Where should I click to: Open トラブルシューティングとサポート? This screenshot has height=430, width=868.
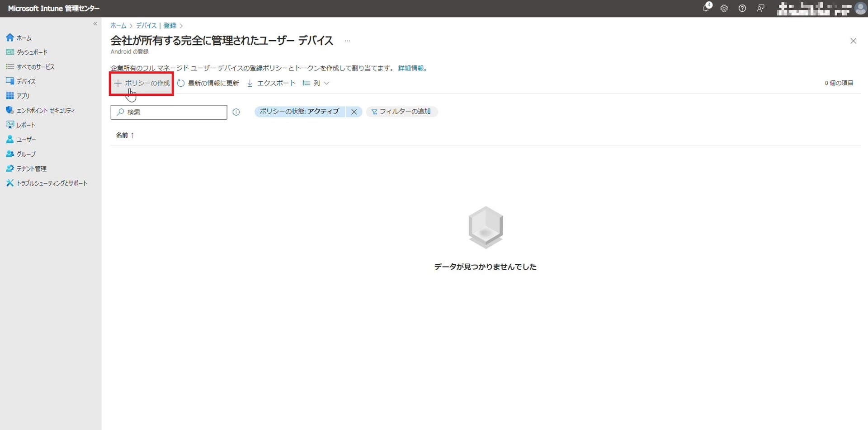(x=51, y=182)
